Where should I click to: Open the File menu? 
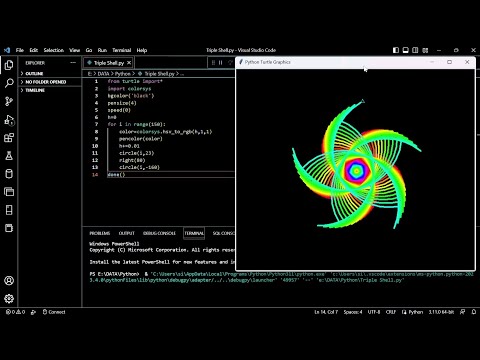point(20,50)
